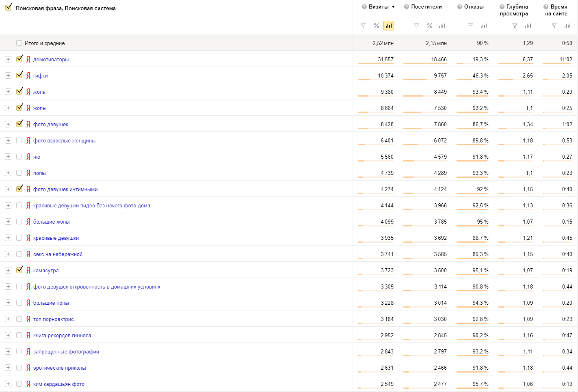The height and width of the screenshot is (392, 578).
Task: Select the Отказы column header
Action: [x=474, y=7]
